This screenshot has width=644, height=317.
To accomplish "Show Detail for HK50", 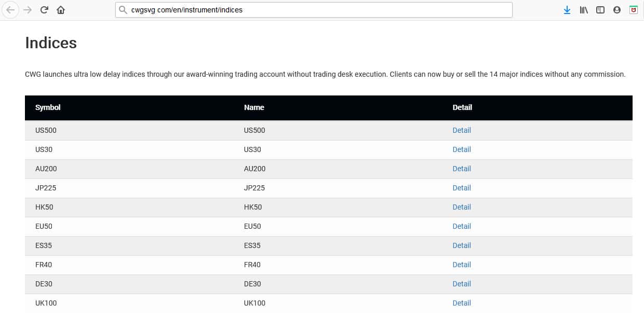I will pyautogui.click(x=461, y=207).
